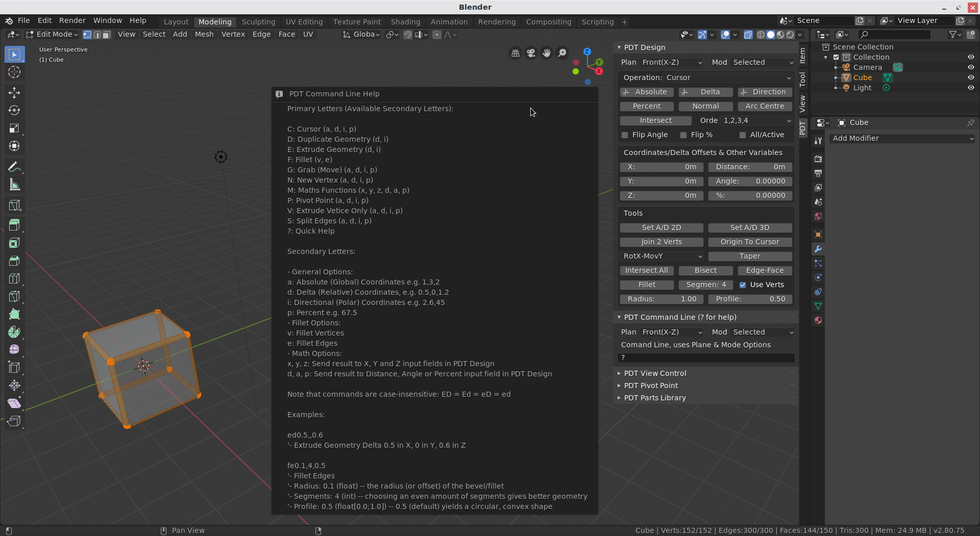Click the zoom view magnifier icon
980x536 pixels.
(562, 53)
